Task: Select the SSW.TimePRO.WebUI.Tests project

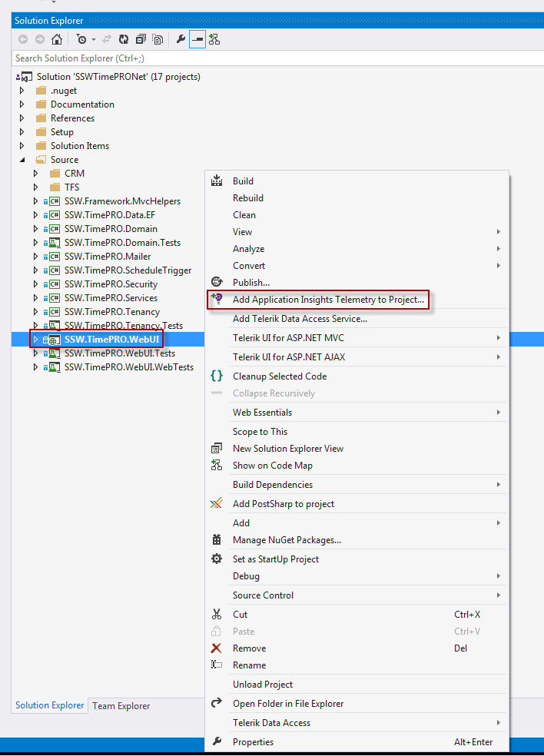Action: pyautogui.click(x=119, y=353)
